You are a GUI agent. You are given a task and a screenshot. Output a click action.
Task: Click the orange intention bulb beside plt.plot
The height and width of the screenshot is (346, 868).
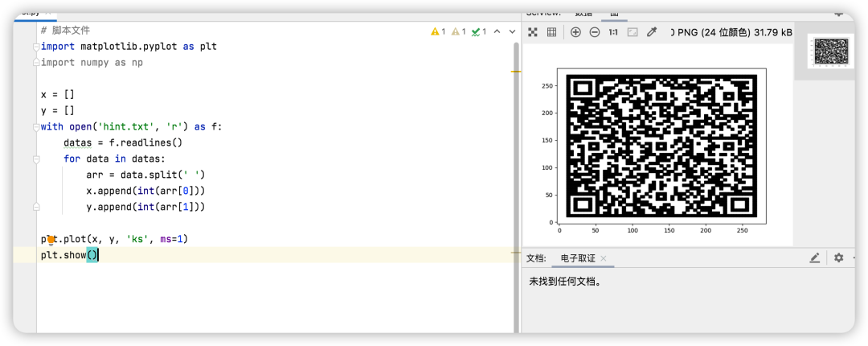click(x=51, y=240)
